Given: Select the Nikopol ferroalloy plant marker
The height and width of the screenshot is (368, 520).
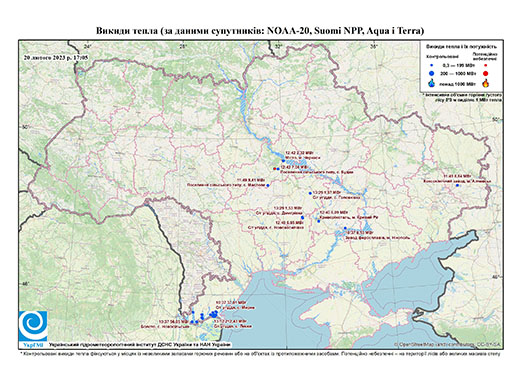Looking at the screenshot, I should point(345,228).
